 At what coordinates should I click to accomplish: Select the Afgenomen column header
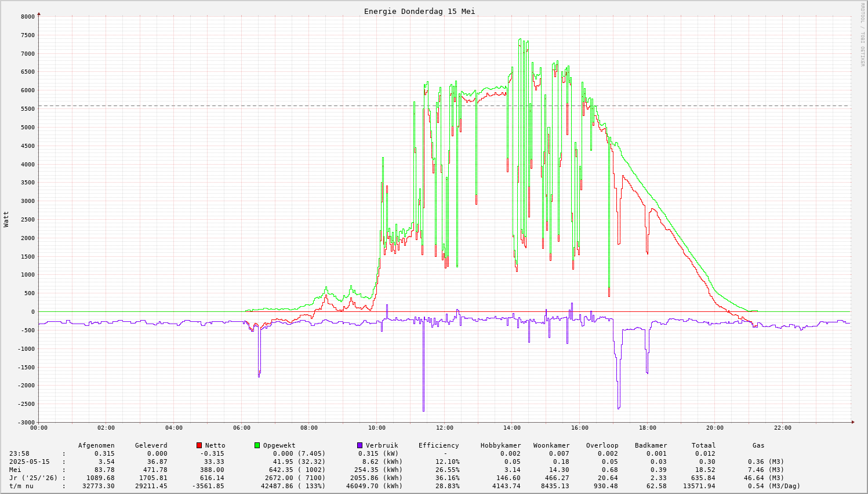point(96,445)
